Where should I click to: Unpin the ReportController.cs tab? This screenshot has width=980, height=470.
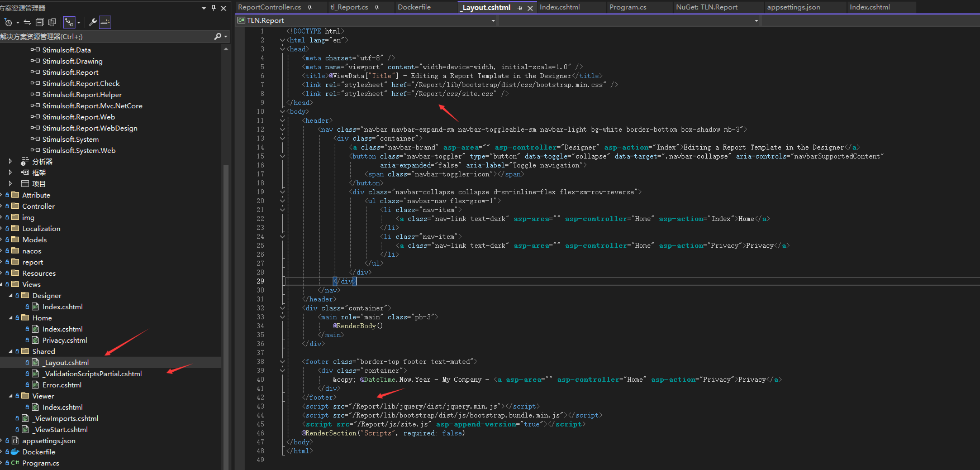310,7
